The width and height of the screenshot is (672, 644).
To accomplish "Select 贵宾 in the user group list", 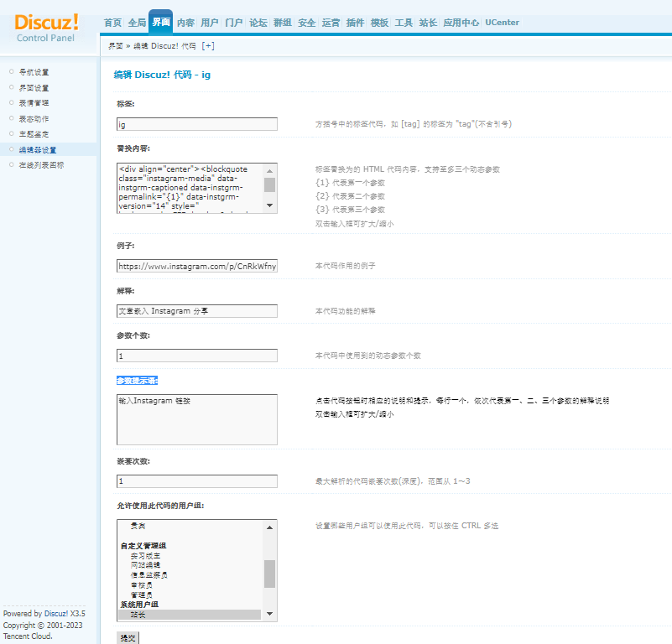I will (x=138, y=526).
